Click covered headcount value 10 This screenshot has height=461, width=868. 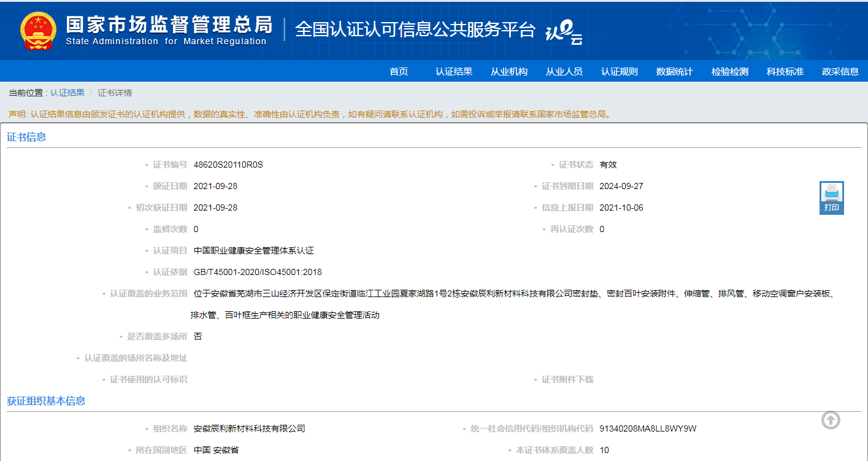point(604,450)
